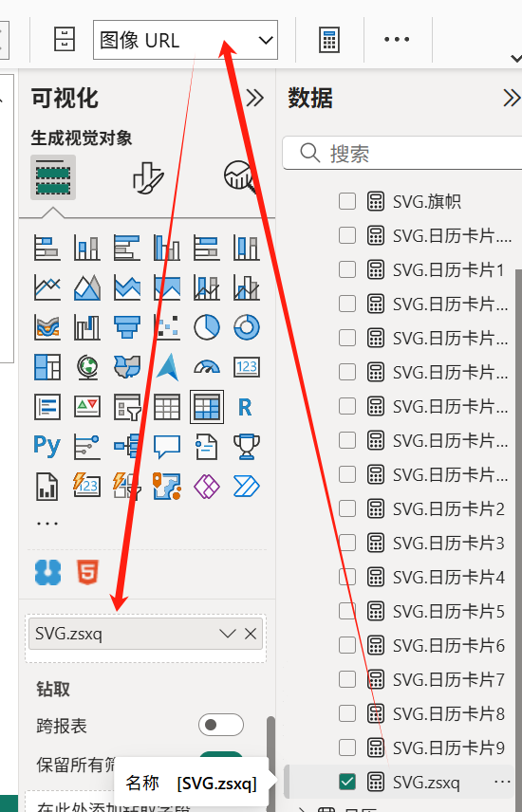Select the build visual (生成视觉对象) tab icon
Screen dimensions: 522x812
[x=53, y=177]
